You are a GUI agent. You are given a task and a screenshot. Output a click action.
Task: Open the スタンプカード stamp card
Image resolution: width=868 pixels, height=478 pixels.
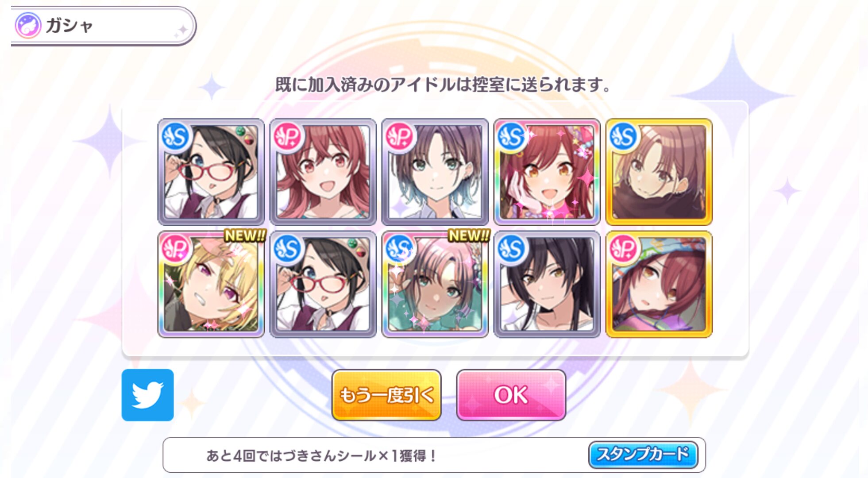point(643,455)
